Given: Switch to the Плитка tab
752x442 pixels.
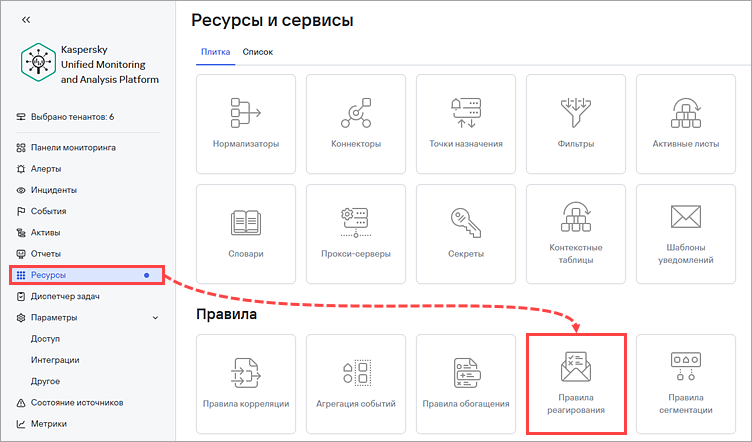Looking at the screenshot, I should [215, 52].
